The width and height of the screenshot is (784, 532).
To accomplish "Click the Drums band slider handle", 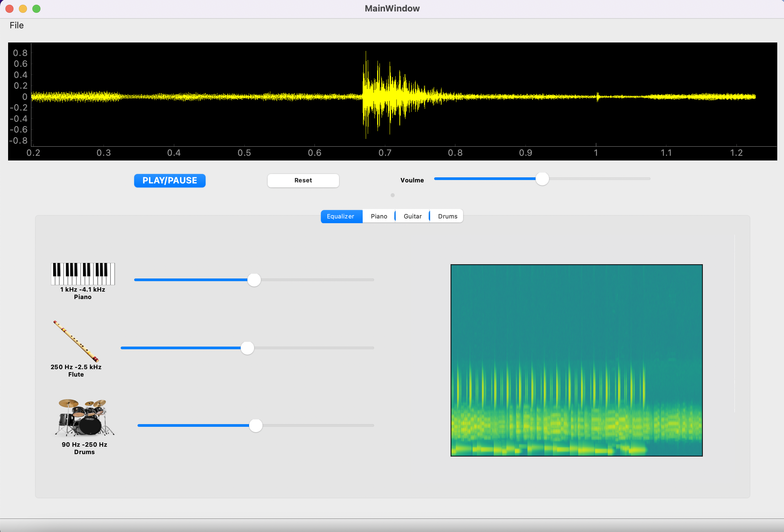I will (x=256, y=425).
